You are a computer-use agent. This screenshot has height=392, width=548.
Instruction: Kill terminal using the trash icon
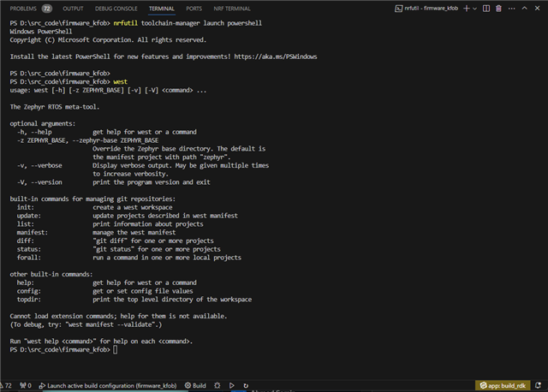pos(499,9)
